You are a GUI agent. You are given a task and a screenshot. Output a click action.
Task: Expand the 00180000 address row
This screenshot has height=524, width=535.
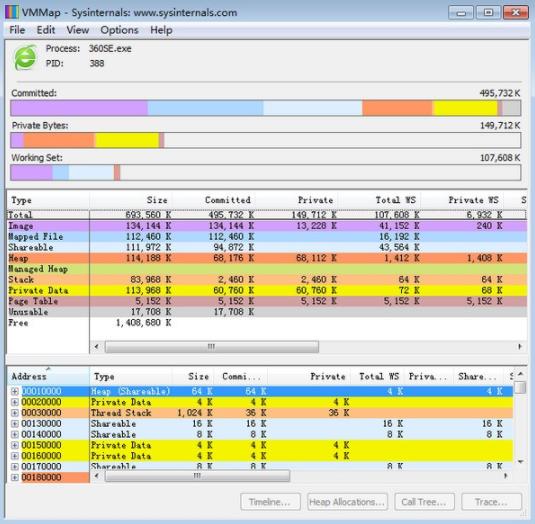tap(15, 478)
